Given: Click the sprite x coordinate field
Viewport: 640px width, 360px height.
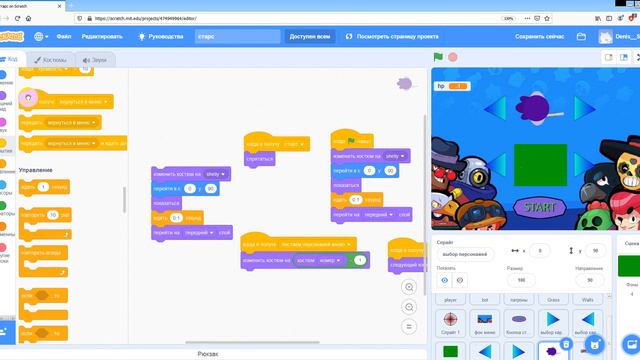Looking at the screenshot, I should tap(540, 251).
